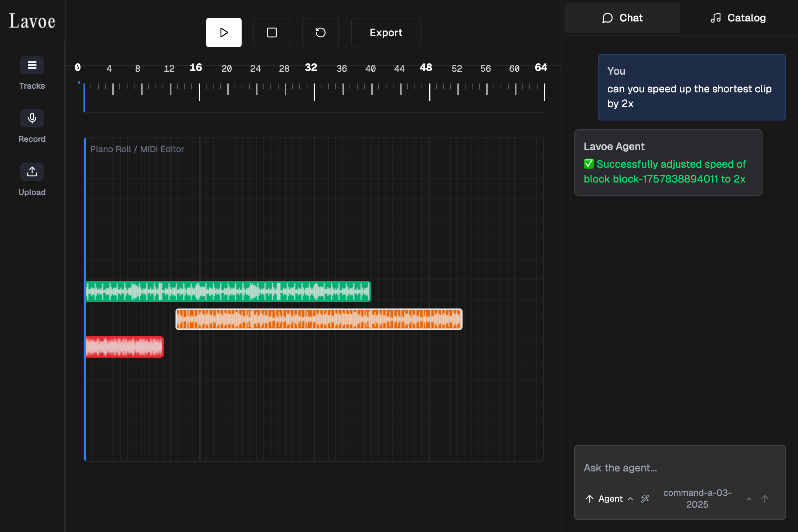
Task: Click the reset/rewind circular arrow icon
Action: pos(320,33)
